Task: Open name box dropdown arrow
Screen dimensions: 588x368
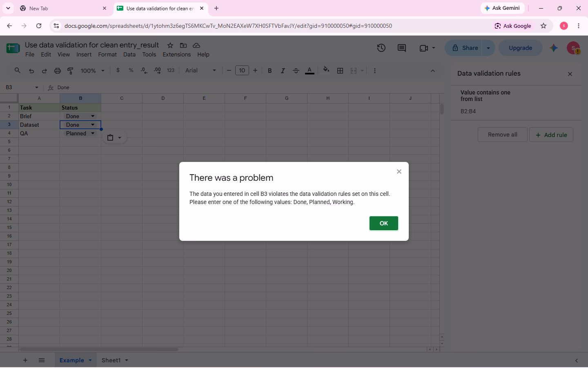Action: (37, 88)
